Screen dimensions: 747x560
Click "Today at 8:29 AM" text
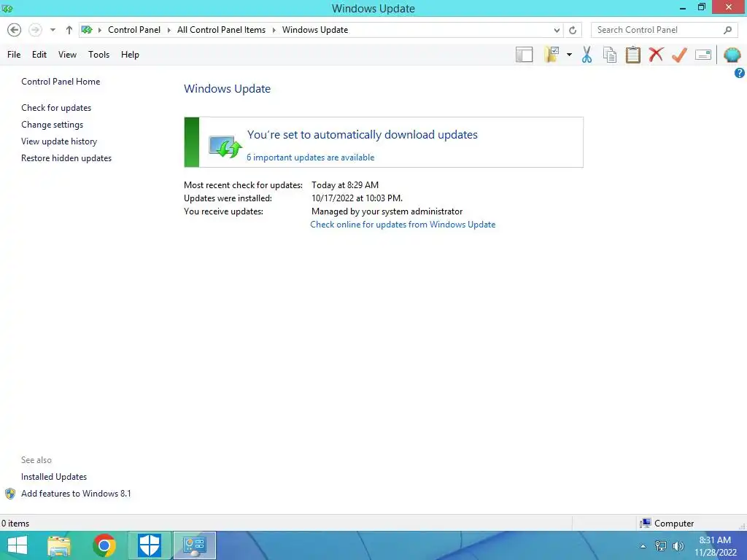click(345, 184)
